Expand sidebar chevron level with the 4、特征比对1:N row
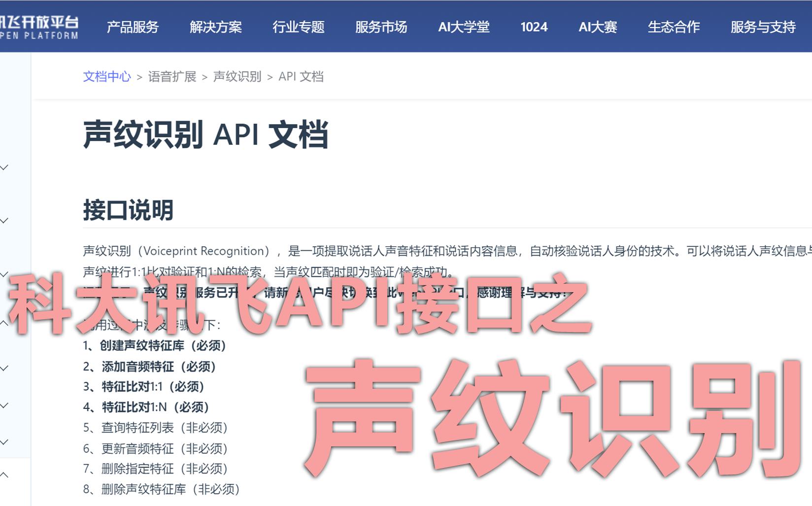Image resolution: width=812 pixels, height=506 pixels. click(4, 405)
